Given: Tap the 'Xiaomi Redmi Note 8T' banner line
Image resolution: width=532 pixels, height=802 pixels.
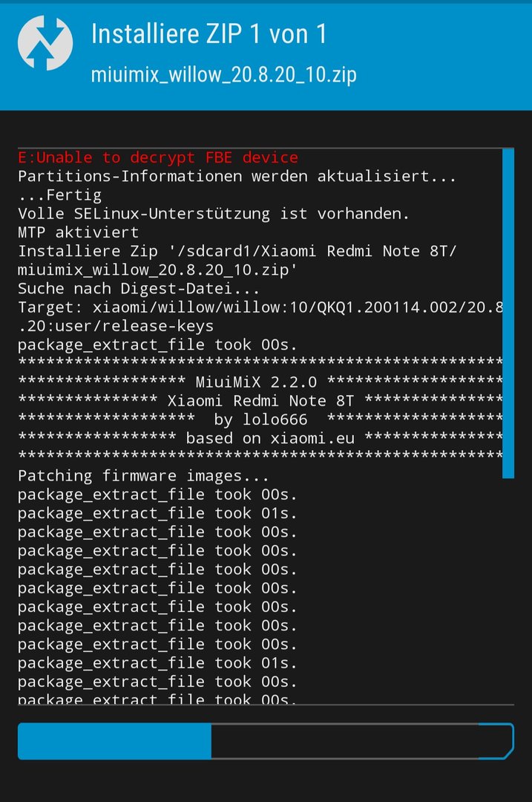Looking at the screenshot, I should click(260, 400).
